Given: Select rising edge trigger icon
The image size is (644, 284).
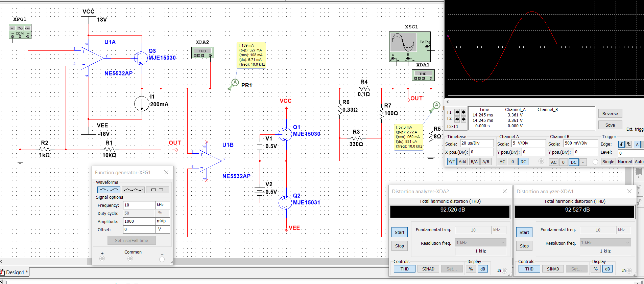Looking at the screenshot, I should 621,144.
